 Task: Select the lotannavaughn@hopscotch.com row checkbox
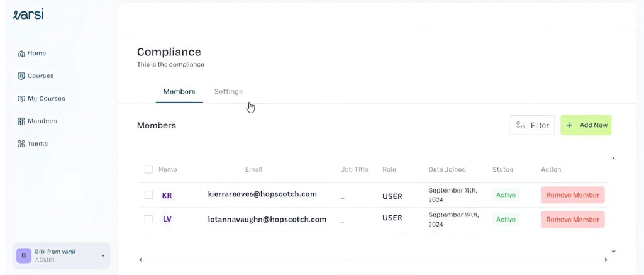pyautogui.click(x=148, y=219)
